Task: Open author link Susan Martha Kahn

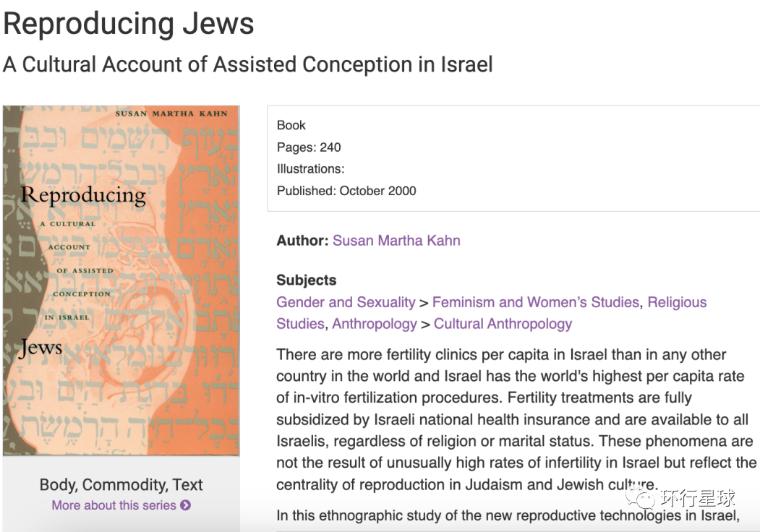Action: 396,241
